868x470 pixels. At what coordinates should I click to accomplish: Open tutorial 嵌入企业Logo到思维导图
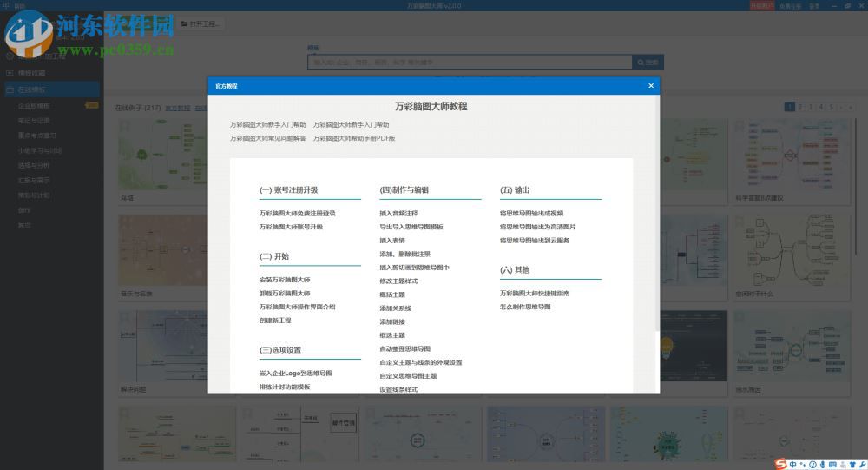296,374
